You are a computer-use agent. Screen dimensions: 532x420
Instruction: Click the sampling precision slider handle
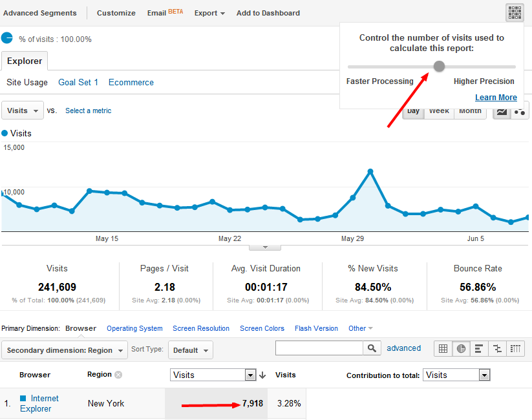coord(440,66)
